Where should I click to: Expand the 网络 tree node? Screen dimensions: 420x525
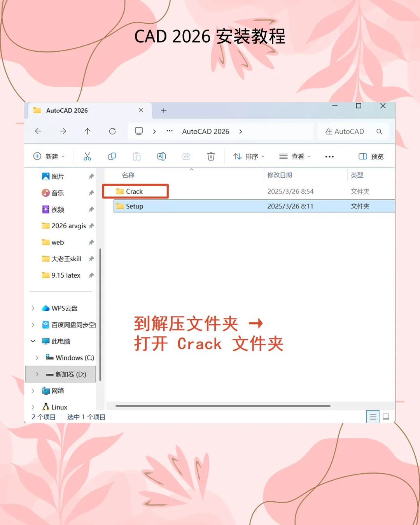pyautogui.click(x=33, y=391)
